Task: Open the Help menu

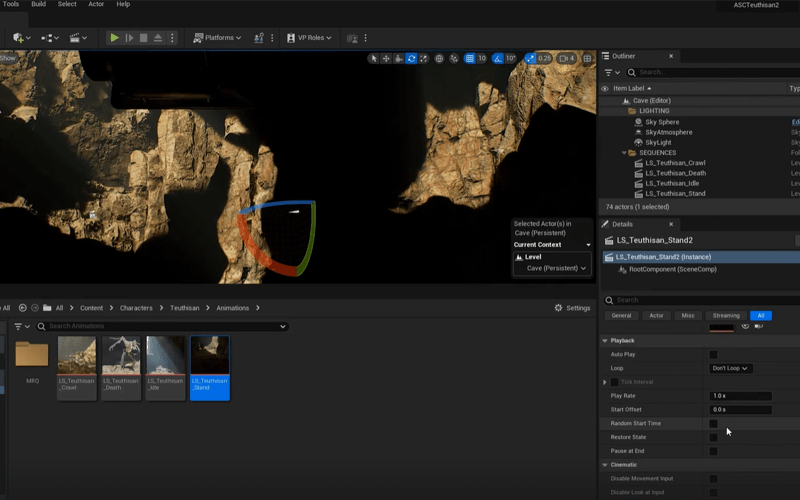Action: (123, 4)
